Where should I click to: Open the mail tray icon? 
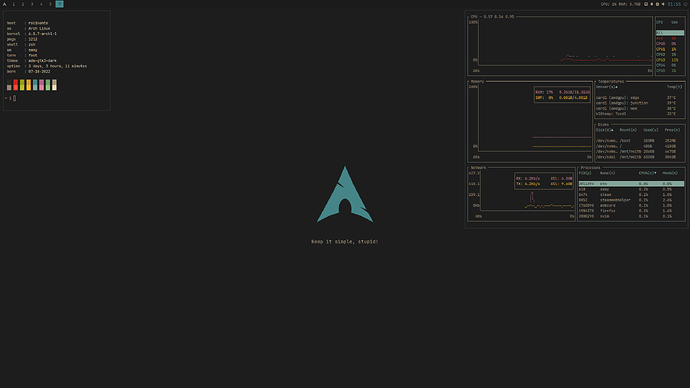[x=646, y=4]
